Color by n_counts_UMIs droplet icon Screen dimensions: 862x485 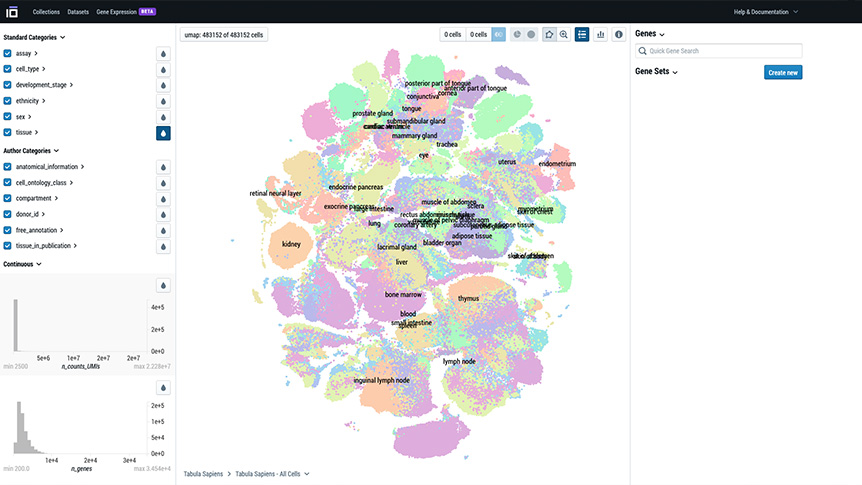point(163,285)
